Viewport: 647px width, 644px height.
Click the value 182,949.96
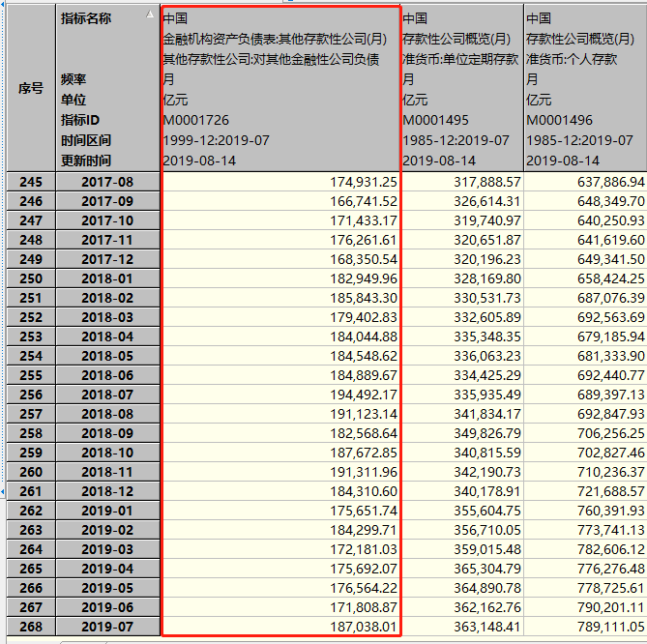click(363, 278)
